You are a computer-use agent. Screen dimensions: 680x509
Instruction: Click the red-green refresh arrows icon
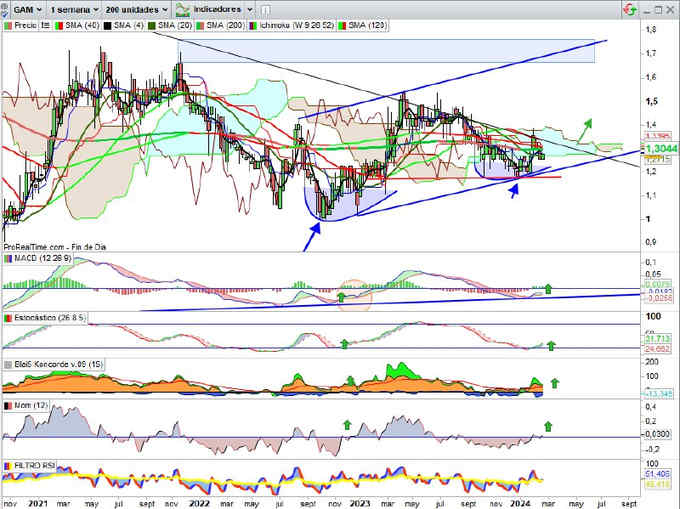pos(629,9)
